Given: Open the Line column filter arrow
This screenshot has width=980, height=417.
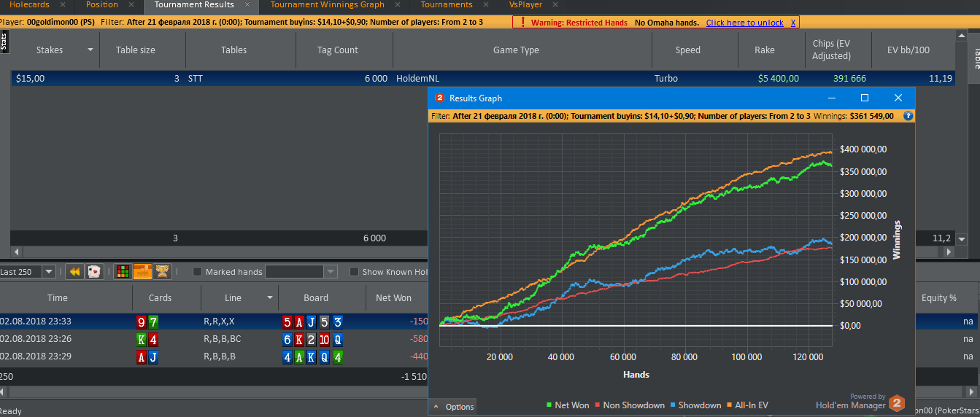Looking at the screenshot, I should click(270, 298).
